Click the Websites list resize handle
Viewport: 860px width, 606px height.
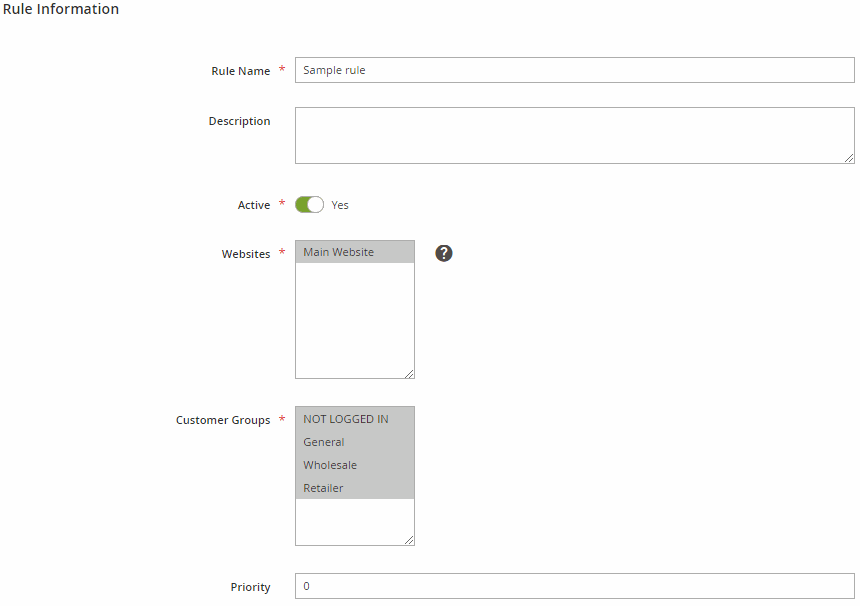(x=409, y=373)
